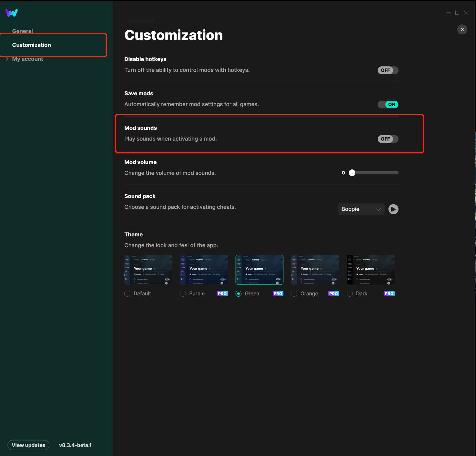This screenshot has width=476, height=456.
Task: Turn off the Save mods toggle
Action: tap(388, 105)
